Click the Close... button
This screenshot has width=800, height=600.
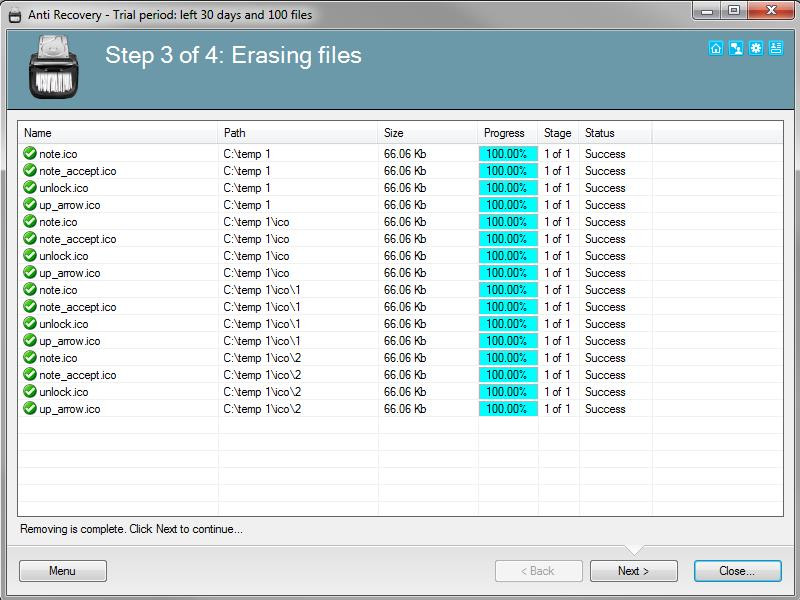click(738, 571)
